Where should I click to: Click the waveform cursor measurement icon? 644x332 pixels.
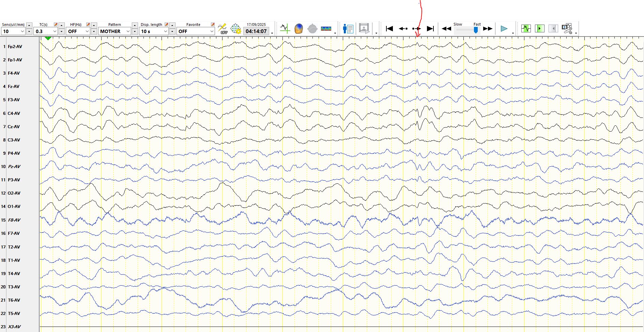(285, 29)
